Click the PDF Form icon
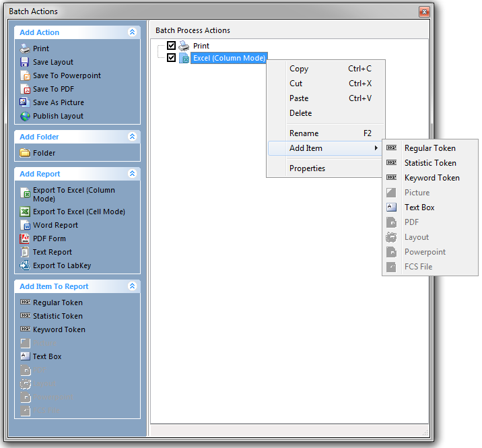Viewport: 482px width, 448px height. pyautogui.click(x=25, y=238)
